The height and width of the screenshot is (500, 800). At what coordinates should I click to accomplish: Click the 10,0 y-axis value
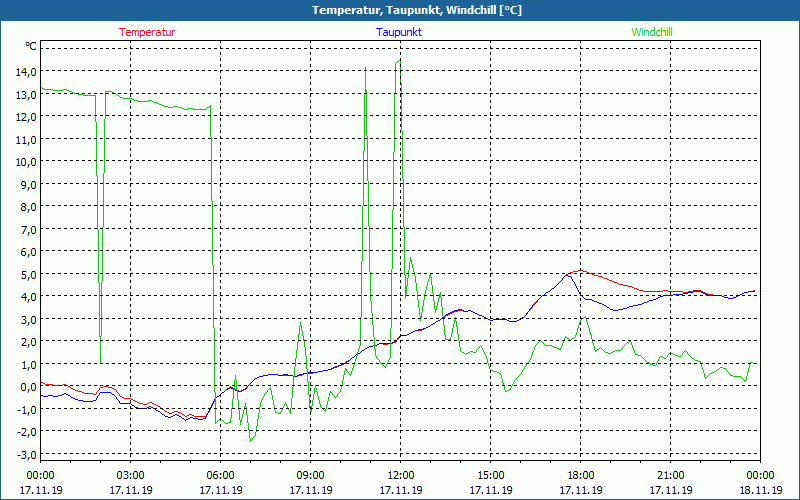(x=26, y=162)
